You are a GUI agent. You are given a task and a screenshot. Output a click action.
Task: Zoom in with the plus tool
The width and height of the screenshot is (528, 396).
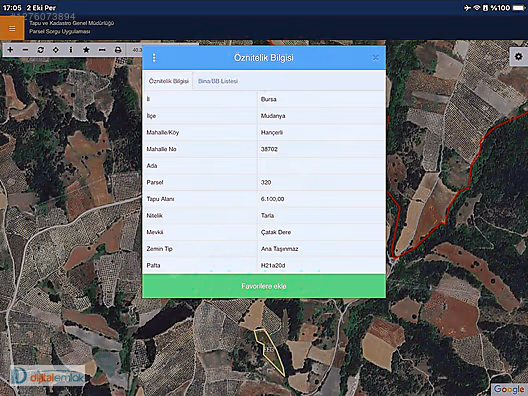point(10,50)
